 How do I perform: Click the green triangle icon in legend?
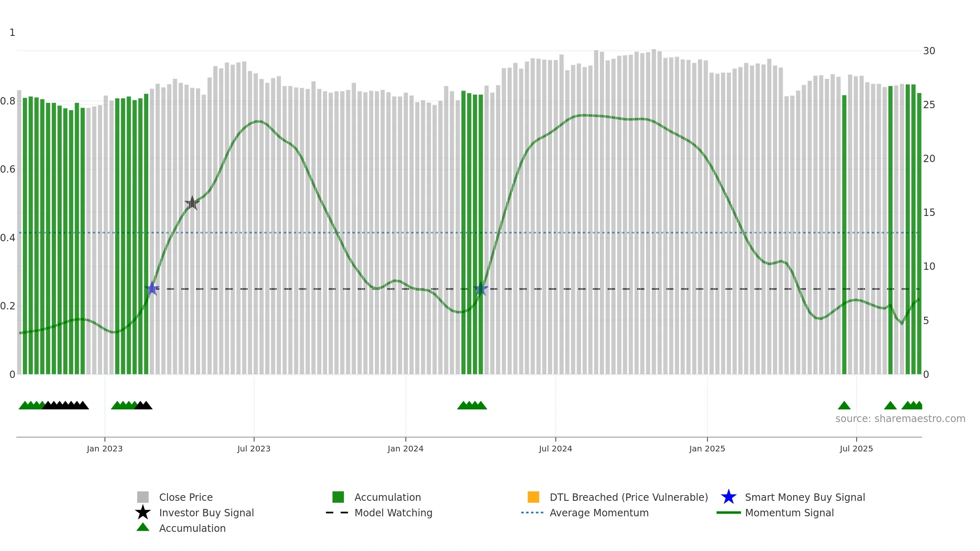point(143,527)
